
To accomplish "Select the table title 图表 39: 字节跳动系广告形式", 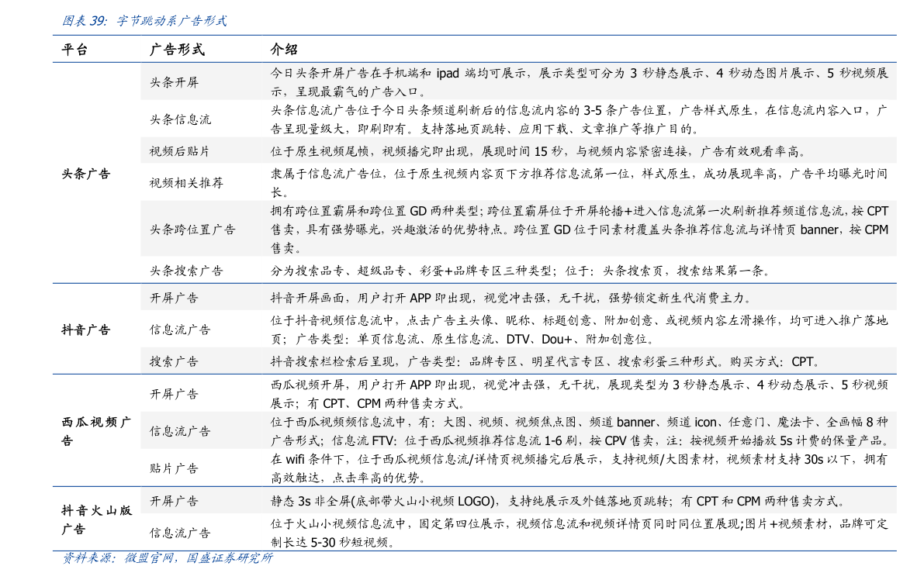I will tap(144, 21).
